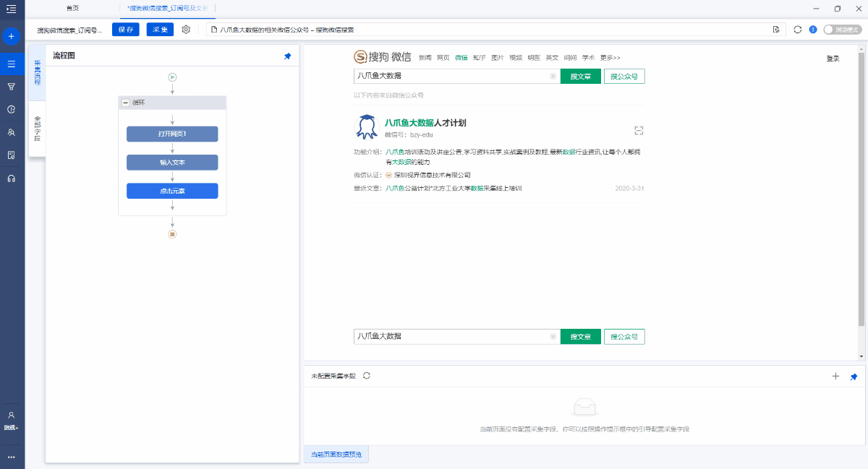The width and height of the screenshot is (868, 469).
Task: Open the 视频 navigation link
Action: point(515,58)
